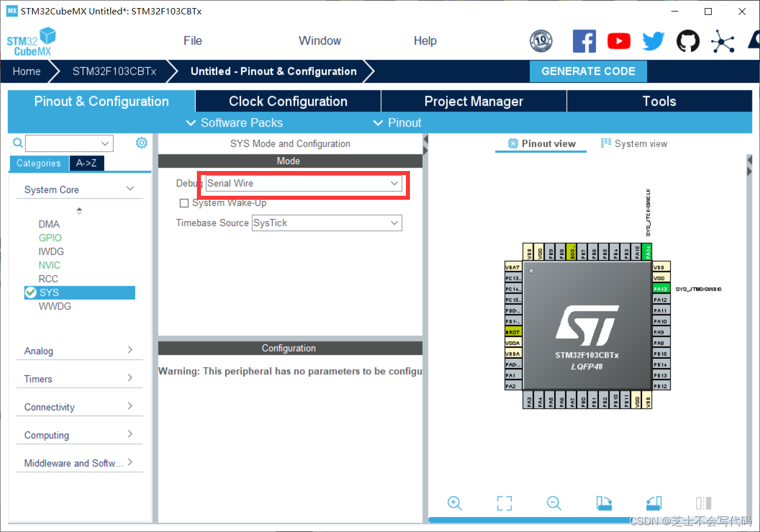Select WWDG in System Core list
The image size is (760, 532).
point(55,306)
